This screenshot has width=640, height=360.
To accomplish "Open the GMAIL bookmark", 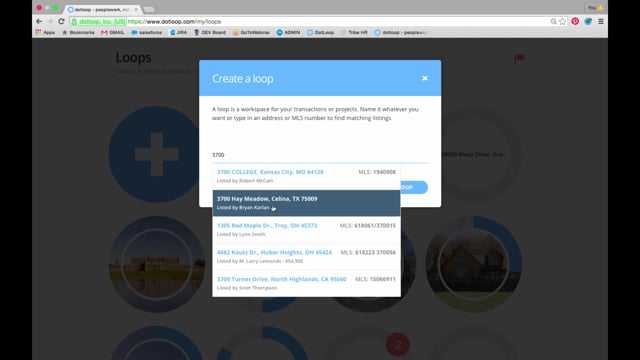I will (x=113, y=32).
